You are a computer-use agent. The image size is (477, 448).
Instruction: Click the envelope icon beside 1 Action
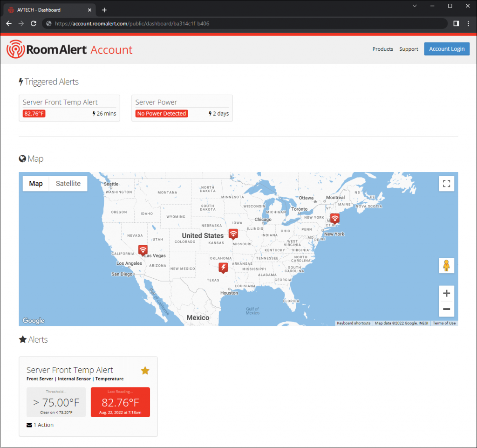(x=29, y=425)
